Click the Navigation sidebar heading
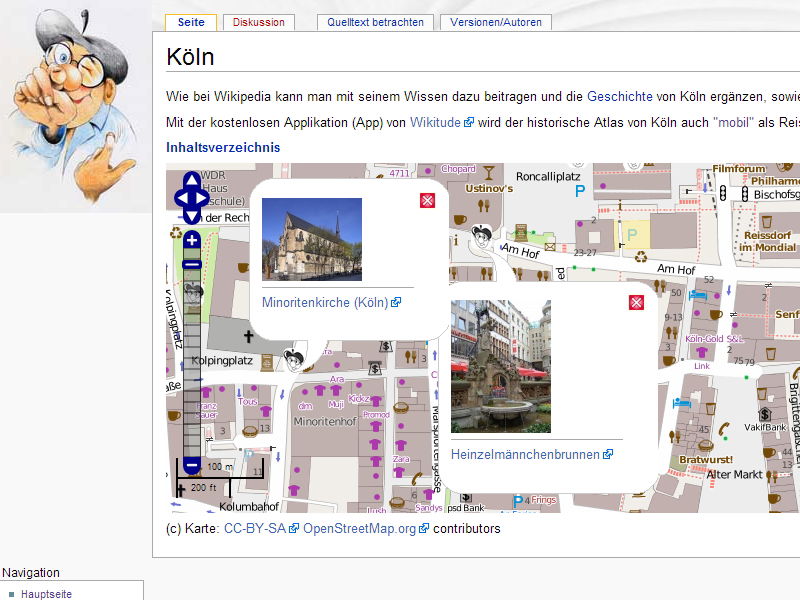The image size is (800, 600). pos(31,572)
